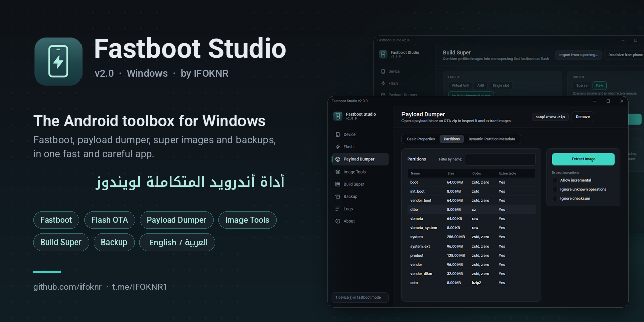Select the vendor_dlkm partition row
644x322 pixels.
pyautogui.click(x=471, y=274)
